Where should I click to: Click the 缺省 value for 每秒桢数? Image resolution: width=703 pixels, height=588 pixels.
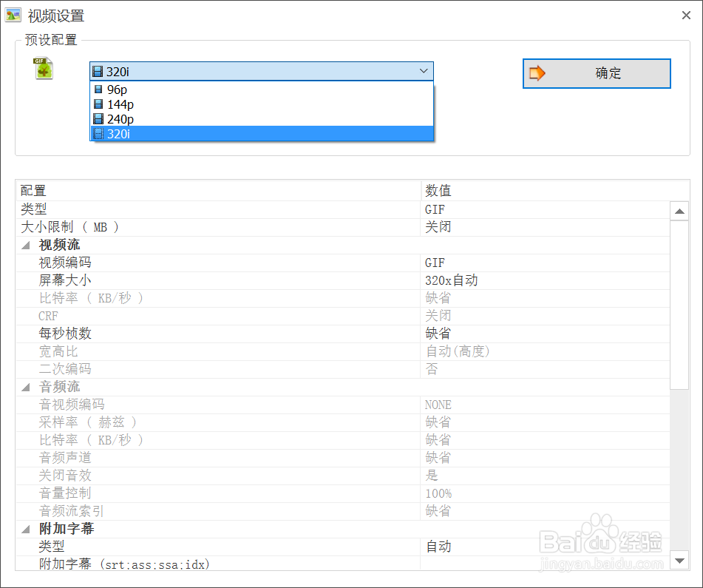[x=438, y=334]
